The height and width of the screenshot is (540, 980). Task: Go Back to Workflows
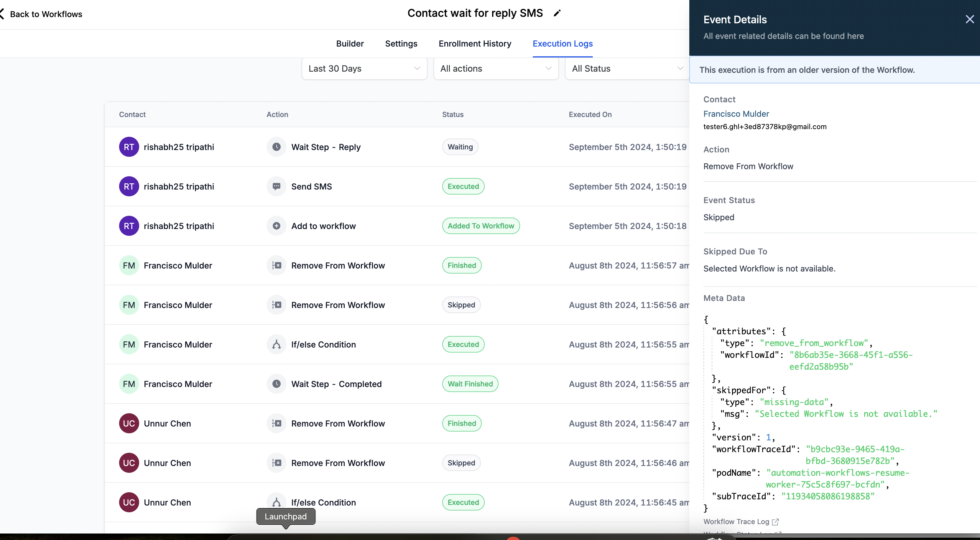(x=46, y=14)
